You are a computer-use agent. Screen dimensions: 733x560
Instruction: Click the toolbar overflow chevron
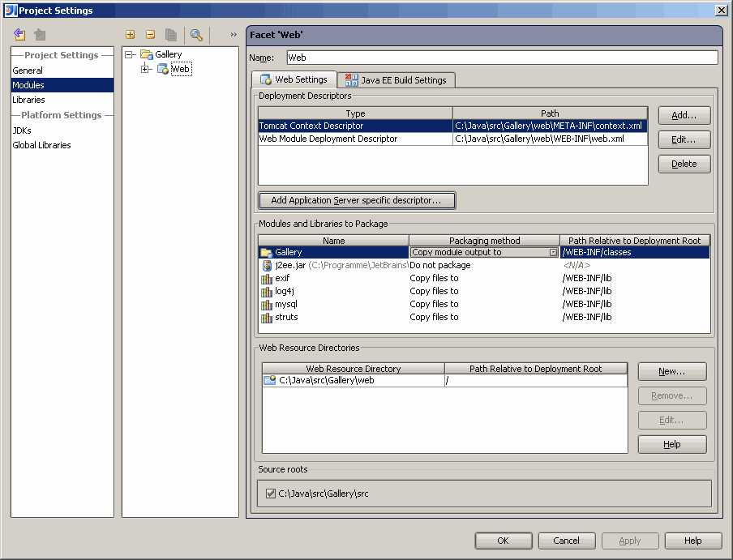click(233, 35)
